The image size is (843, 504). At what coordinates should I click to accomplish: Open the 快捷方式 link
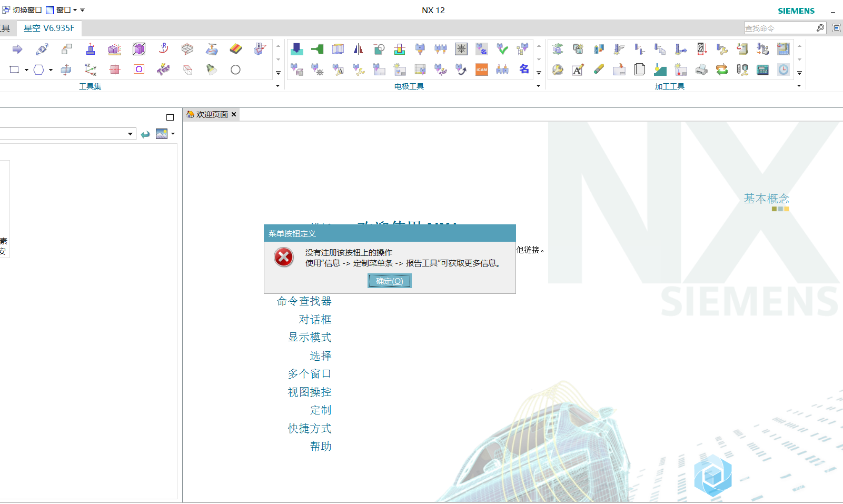coord(310,429)
